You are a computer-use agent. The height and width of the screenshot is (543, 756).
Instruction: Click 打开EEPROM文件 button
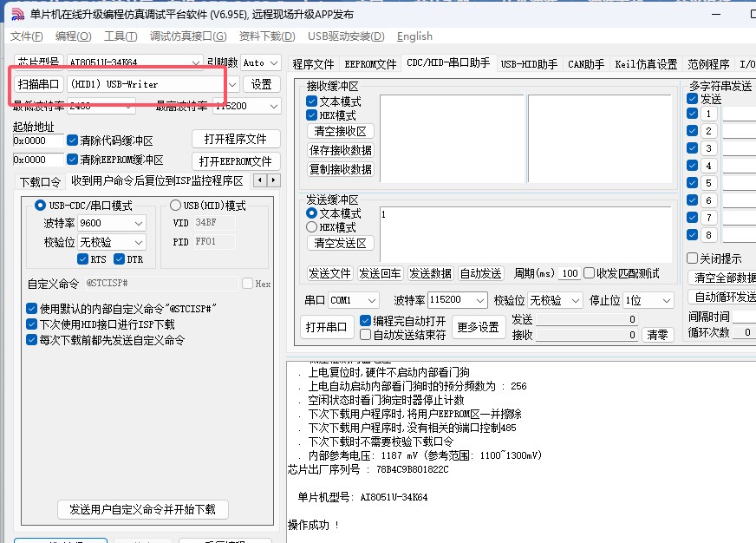[236, 161]
